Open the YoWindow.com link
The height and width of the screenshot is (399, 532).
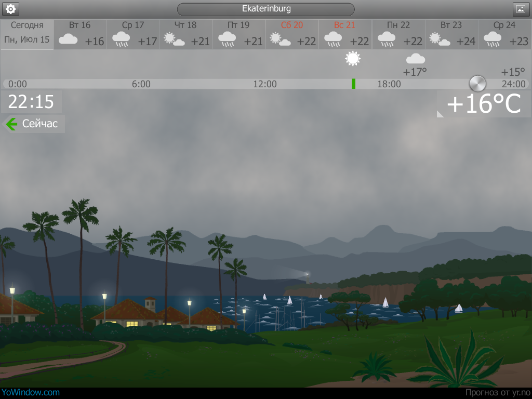coord(31,393)
